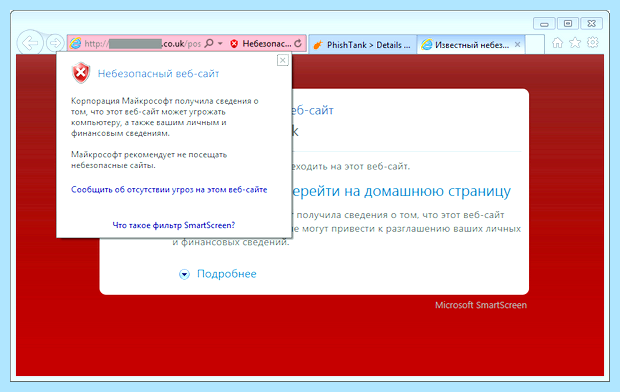Click Сообщить об отсутствии угроз на этом веб-сайте
Viewport: 620px width, 392px height.
pyautogui.click(x=169, y=190)
